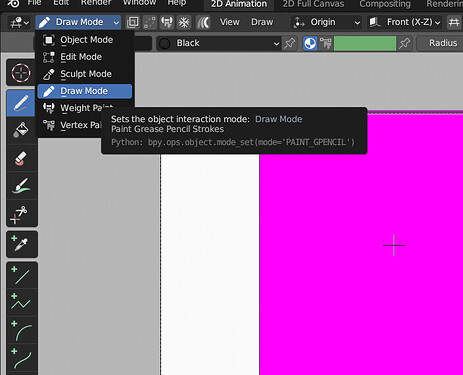Image resolution: width=463 pixels, height=375 pixels.
Task: Click the green brush color swatch
Action: [365, 43]
